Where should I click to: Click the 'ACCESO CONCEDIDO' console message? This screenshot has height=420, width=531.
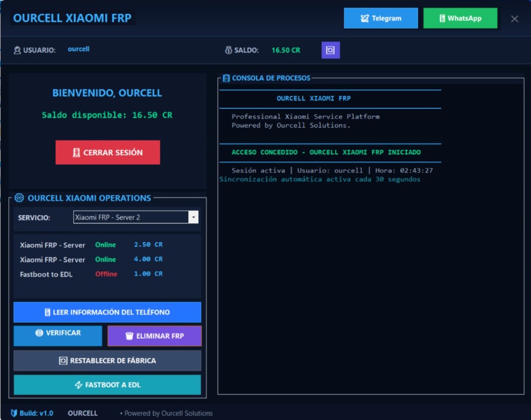(x=326, y=152)
